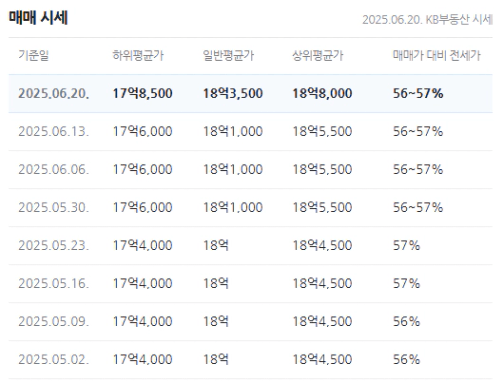Screen dimensions: 503x383
Task: Click the 17억8,500 lower average price
Action: point(142,93)
